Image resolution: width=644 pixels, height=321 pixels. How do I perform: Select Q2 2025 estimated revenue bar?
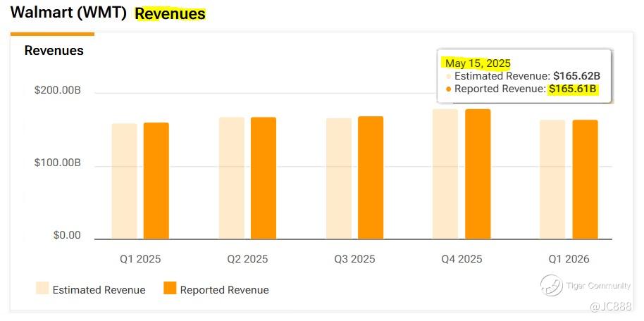click(x=232, y=178)
